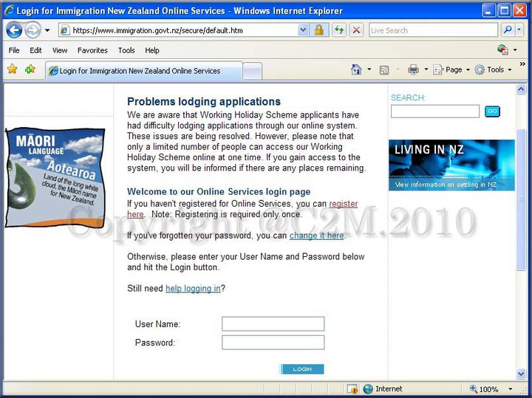Click the Live Search magnifier button
532x398 pixels.
coord(508,30)
